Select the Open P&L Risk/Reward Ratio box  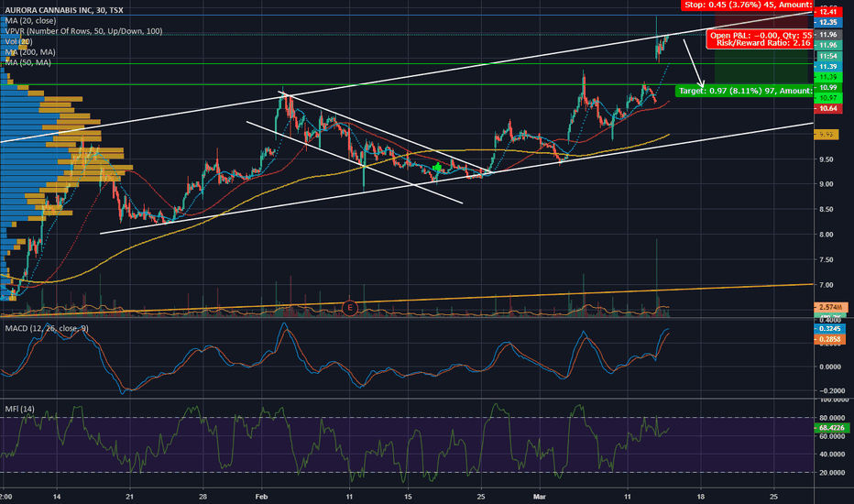pos(760,39)
